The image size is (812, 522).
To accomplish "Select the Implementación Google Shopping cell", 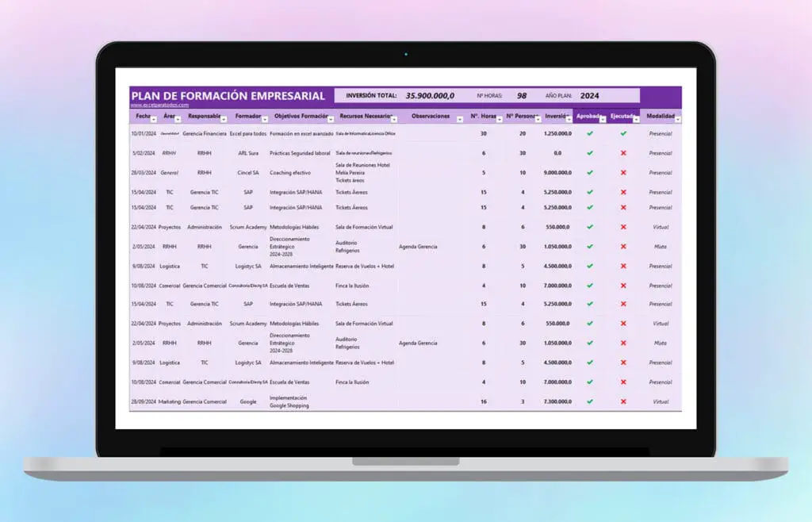I will tap(289, 401).
